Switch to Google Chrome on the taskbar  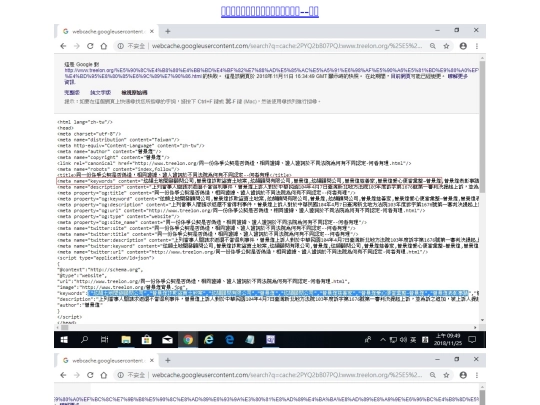[188, 340]
